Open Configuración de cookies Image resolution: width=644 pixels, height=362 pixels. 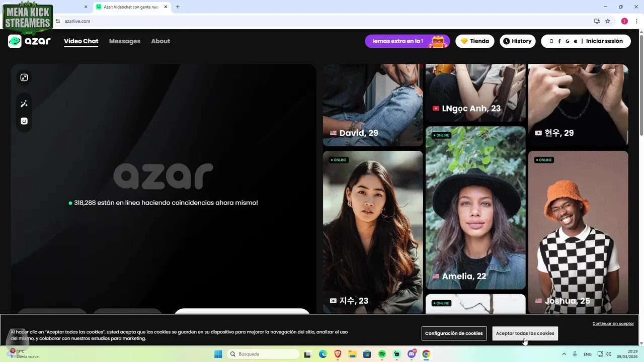tap(454, 333)
